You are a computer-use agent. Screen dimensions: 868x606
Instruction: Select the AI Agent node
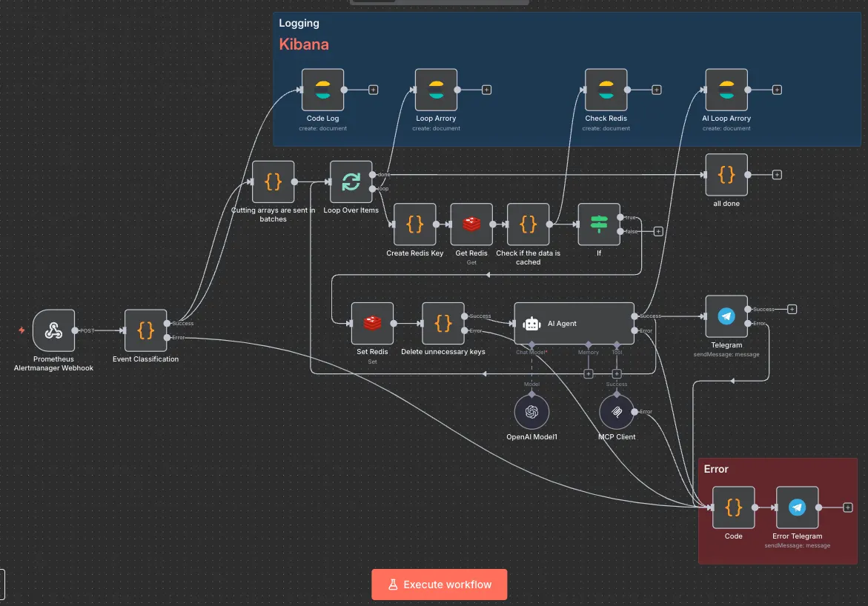(574, 323)
